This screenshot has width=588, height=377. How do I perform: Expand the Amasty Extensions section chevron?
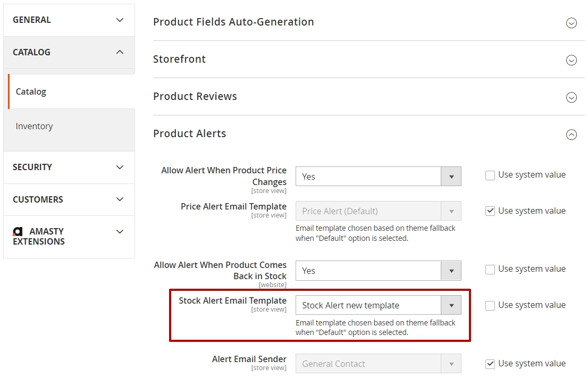pos(120,231)
